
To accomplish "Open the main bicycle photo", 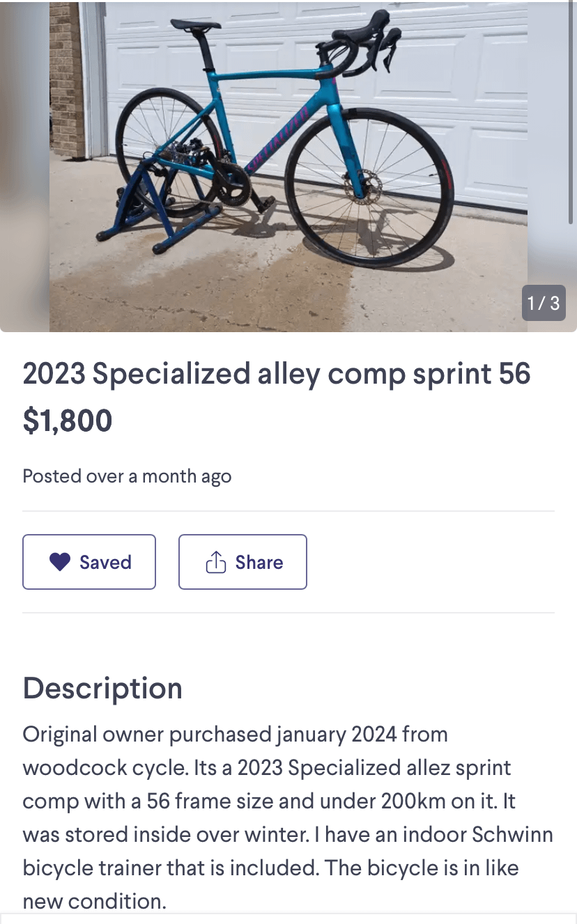I will pos(288,166).
